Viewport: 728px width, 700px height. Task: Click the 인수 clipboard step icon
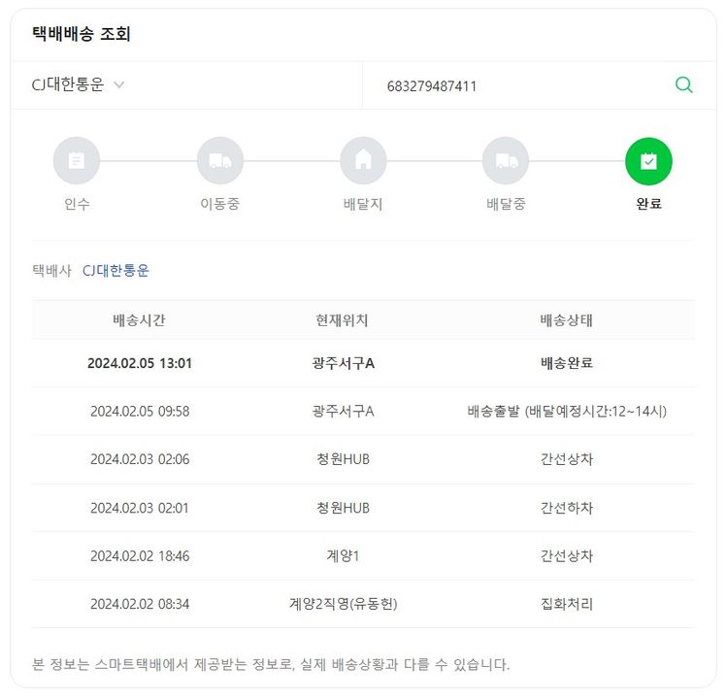[77, 161]
